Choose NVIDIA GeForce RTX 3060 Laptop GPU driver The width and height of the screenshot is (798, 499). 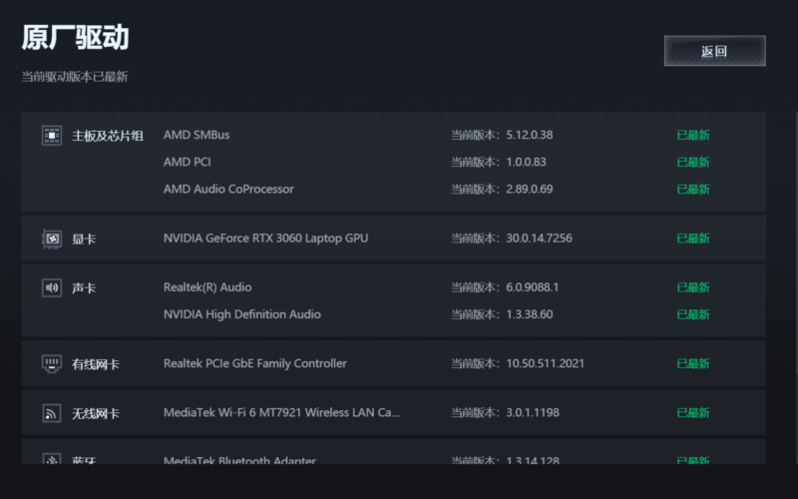[x=265, y=238]
